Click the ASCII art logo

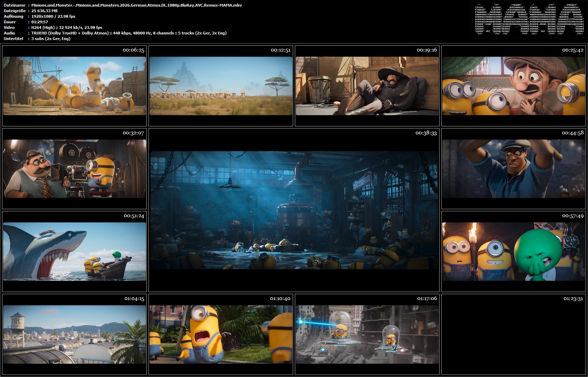coord(529,19)
